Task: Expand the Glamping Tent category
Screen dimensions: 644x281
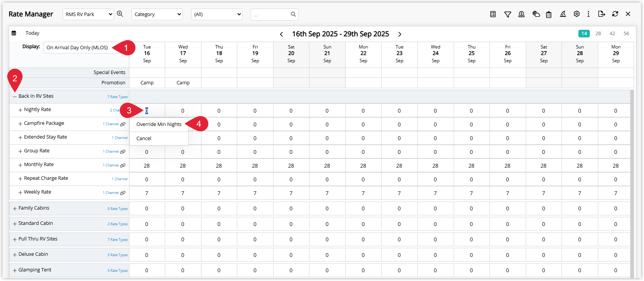Action: tap(15, 270)
